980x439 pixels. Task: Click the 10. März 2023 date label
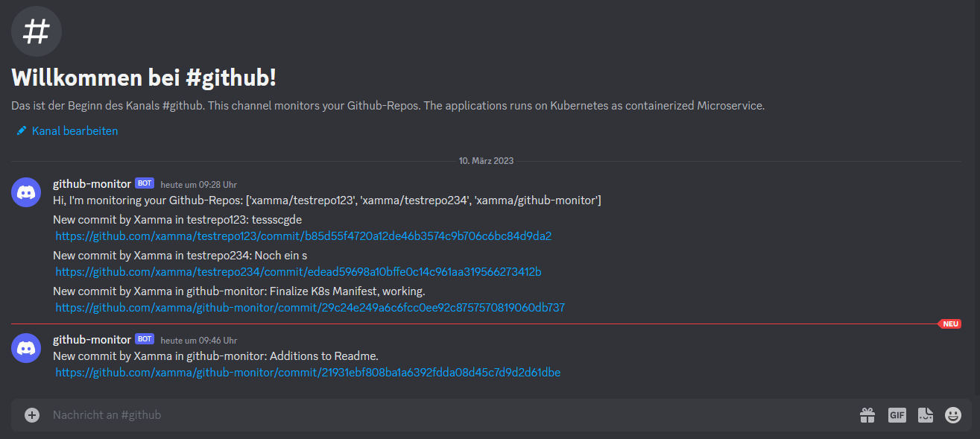pyautogui.click(x=486, y=161)
